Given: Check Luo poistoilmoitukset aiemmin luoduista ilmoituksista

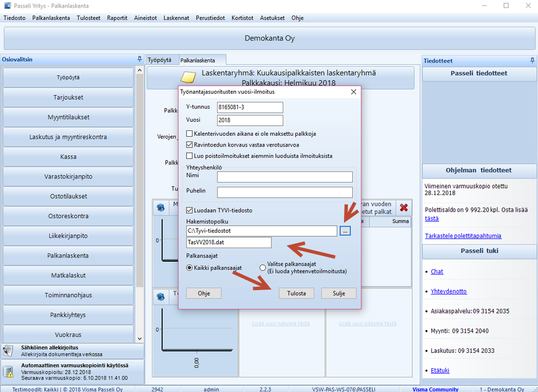Looking at the screenshot, I should click(x=190, y=156).
